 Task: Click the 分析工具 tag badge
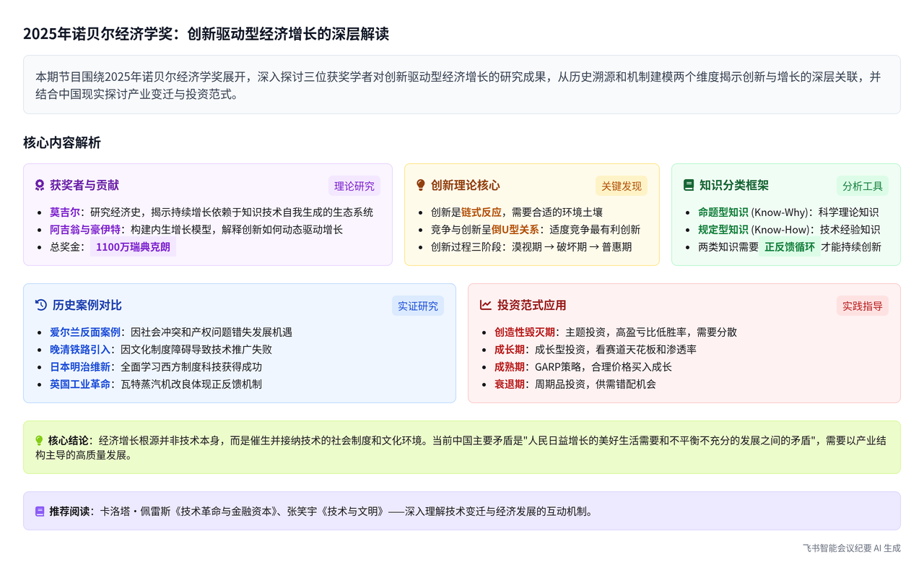[862, 186]
